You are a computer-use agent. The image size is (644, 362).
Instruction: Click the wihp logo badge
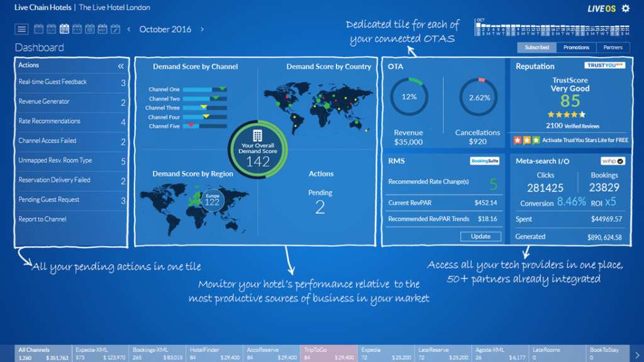(x=613, y=162)
